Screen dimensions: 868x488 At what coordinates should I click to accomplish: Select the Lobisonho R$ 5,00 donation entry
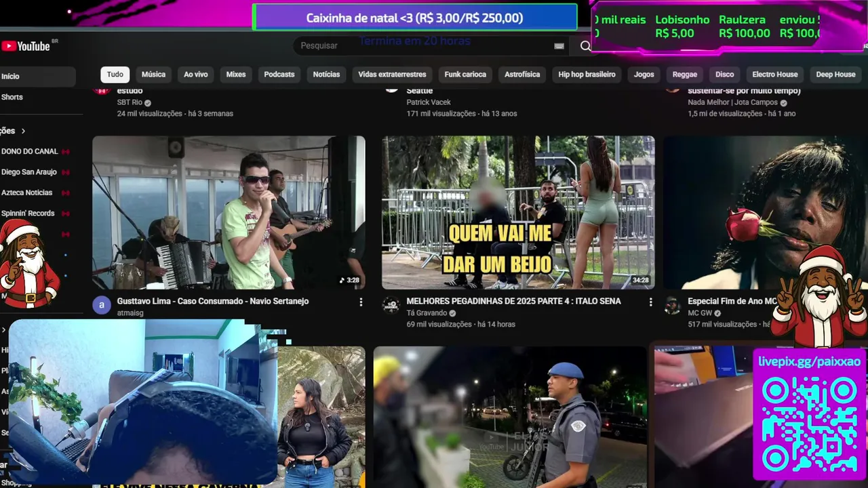pyautogui.click(x=682, y=26)
